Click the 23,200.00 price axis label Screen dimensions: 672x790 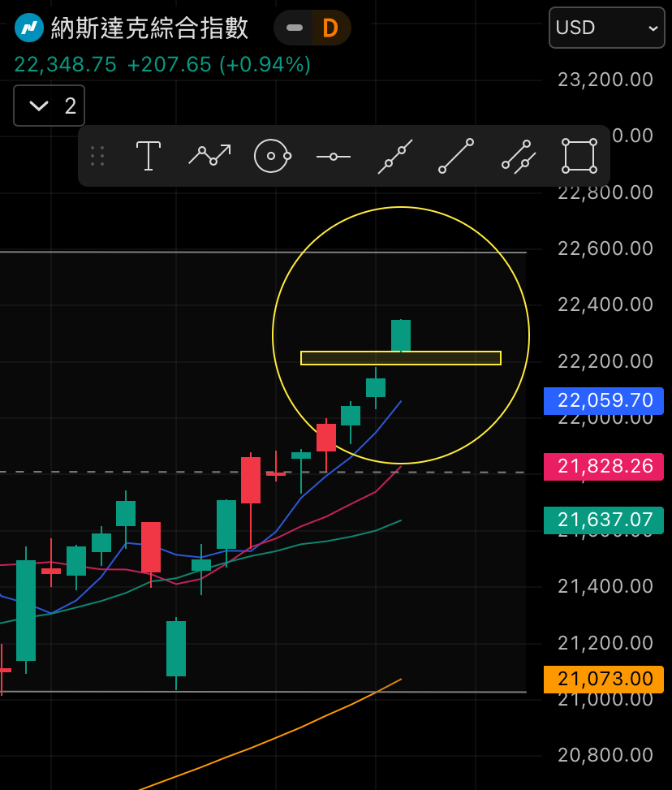click(605, 80)
